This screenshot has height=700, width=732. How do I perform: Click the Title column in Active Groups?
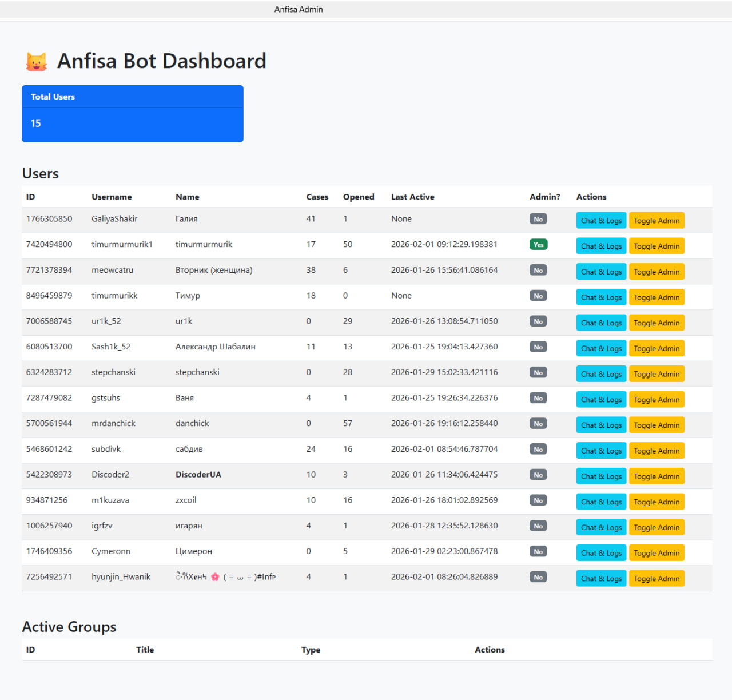pyautogui.click(x=145, y=650)
